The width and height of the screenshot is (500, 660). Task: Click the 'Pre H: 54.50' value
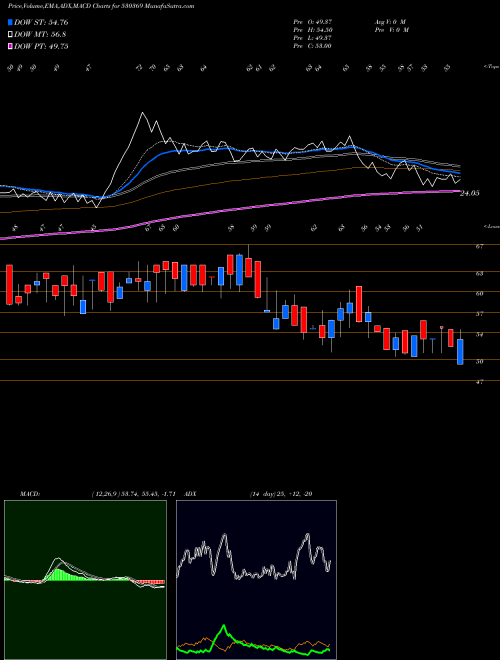pyautogui.click(x=312, y=30)
